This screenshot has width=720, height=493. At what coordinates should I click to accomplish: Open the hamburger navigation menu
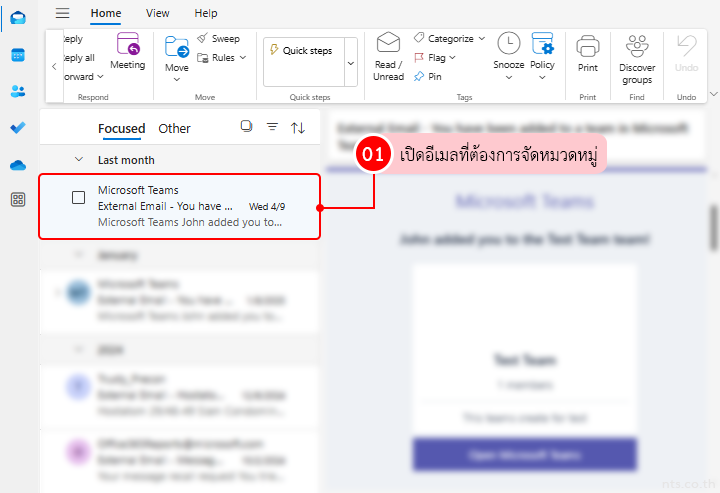coord(62,13)
